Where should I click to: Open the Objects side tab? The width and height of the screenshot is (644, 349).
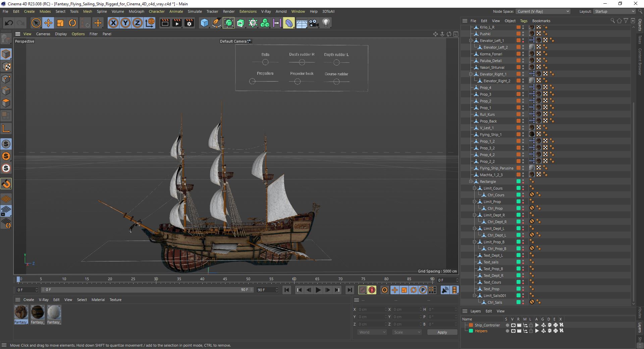pyautogui.click(x=640, y=25)
